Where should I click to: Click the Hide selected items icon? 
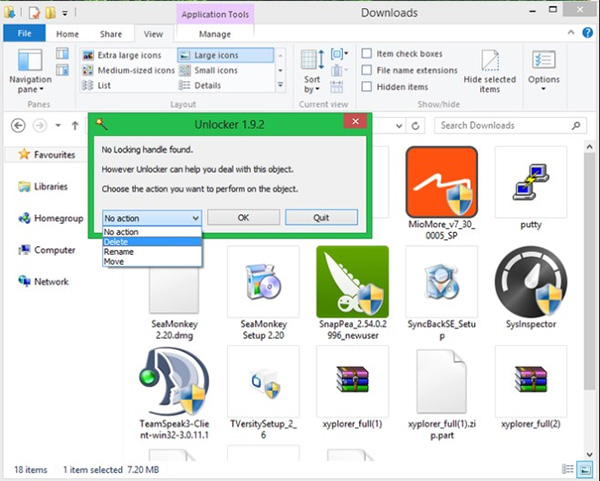(490, 60)
